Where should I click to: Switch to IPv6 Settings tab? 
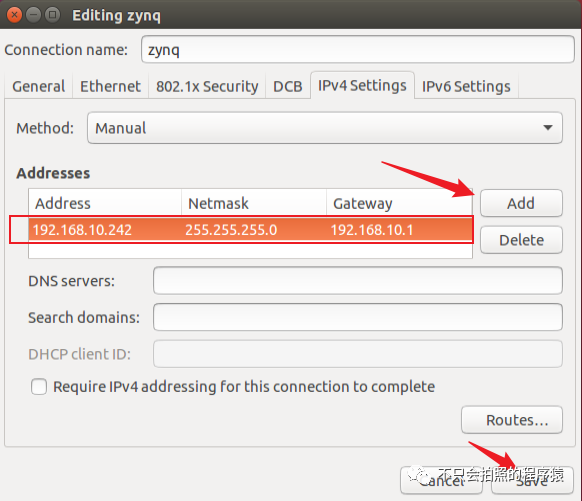click(466, 86)
